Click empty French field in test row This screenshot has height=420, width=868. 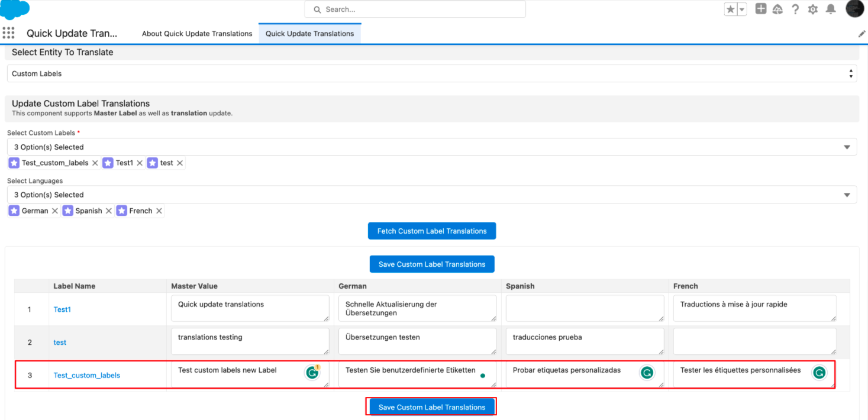[x=755, y=342]
